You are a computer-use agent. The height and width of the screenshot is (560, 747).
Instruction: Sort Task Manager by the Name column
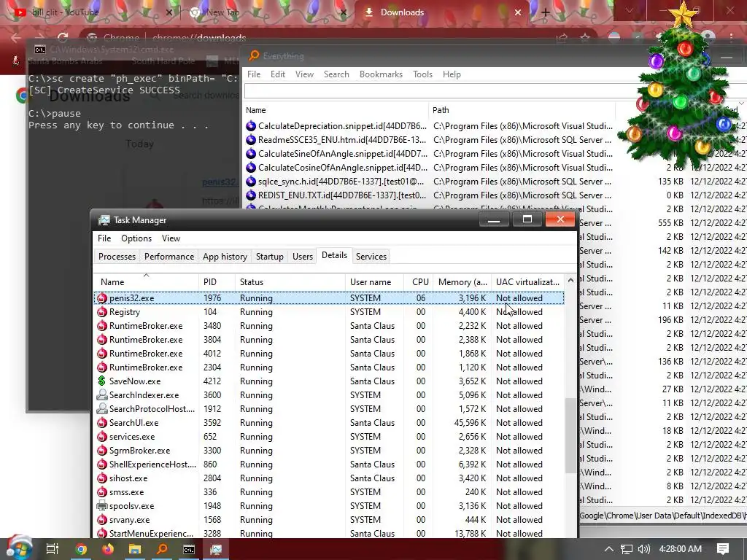146,282
